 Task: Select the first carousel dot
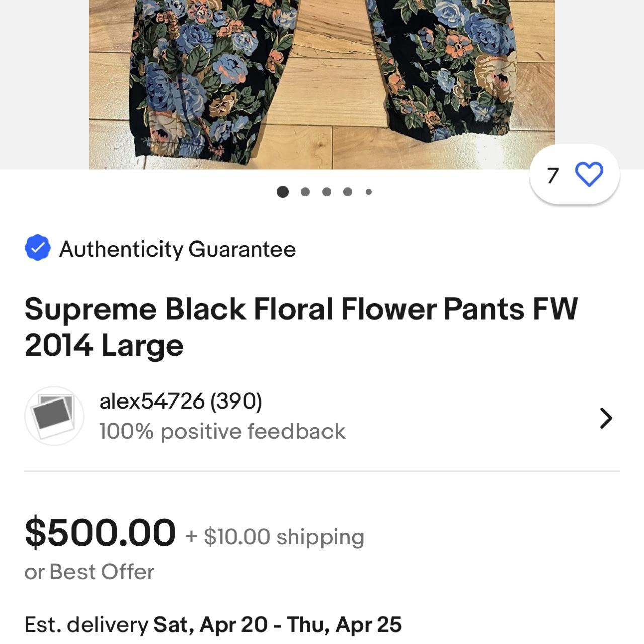tap(283, 191)
